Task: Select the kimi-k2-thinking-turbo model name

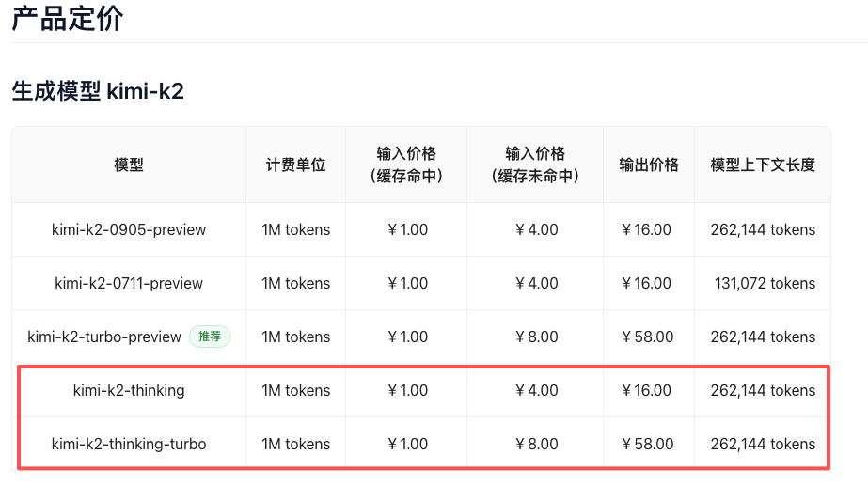Action: click(129, 444)
